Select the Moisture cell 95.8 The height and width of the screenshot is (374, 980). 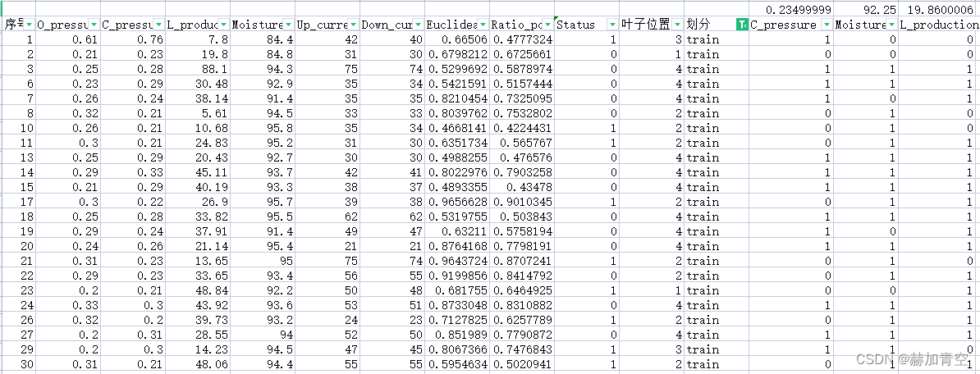click(263, 128)
